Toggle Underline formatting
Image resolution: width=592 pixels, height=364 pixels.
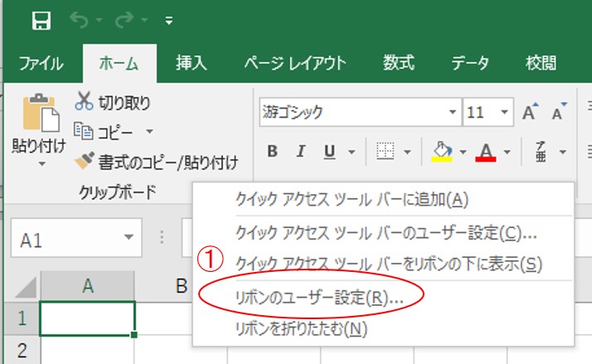329,152
